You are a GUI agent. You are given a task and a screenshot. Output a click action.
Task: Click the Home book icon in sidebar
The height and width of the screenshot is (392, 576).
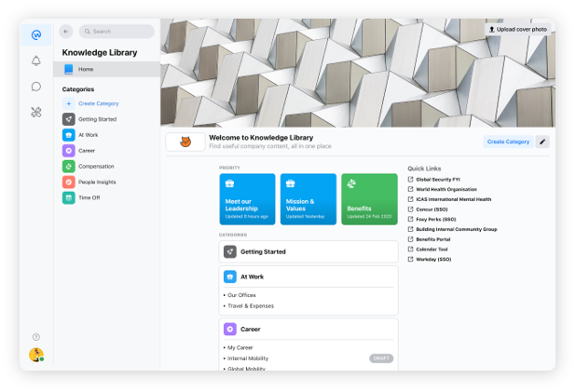69,69
